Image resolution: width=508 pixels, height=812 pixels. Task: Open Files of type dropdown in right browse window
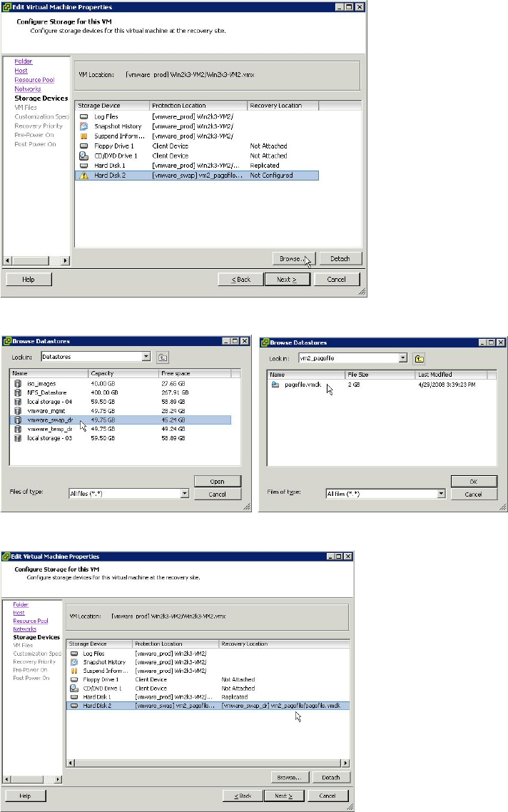point(441,494)
